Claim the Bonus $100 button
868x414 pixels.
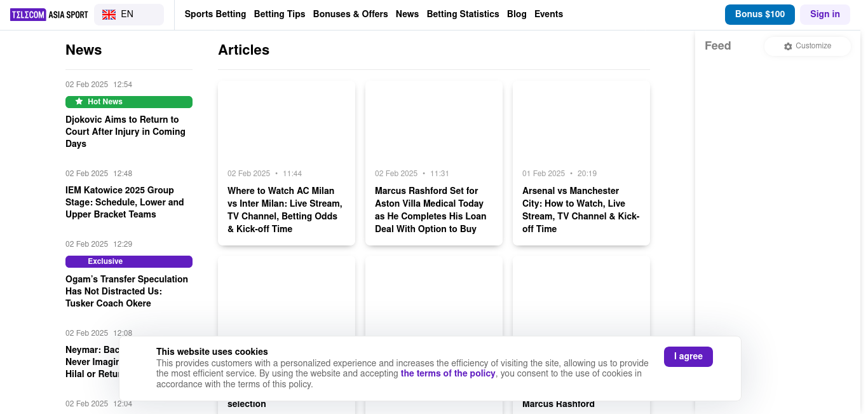[x=760, y=15]
